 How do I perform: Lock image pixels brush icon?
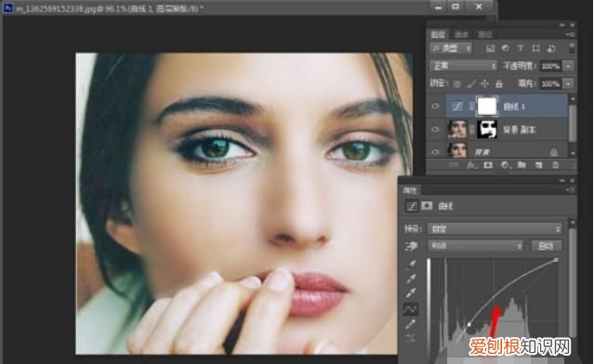tap(471, 84)
